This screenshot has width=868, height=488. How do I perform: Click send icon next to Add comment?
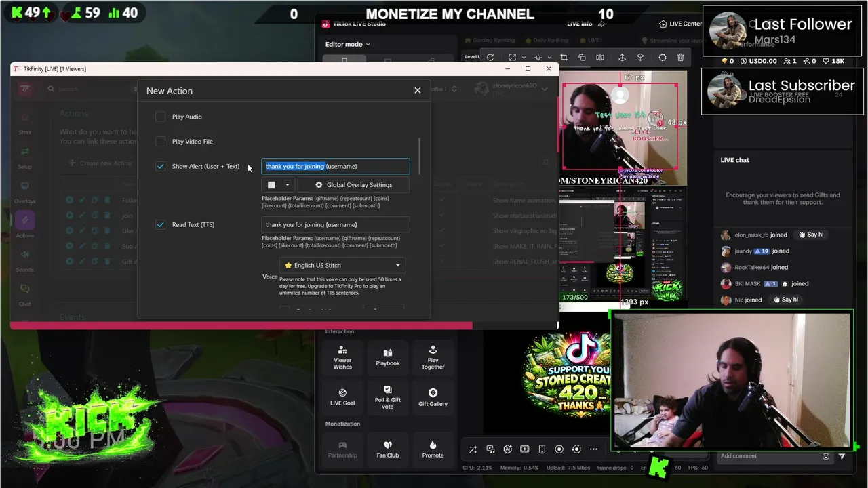[x=842, y=456]
